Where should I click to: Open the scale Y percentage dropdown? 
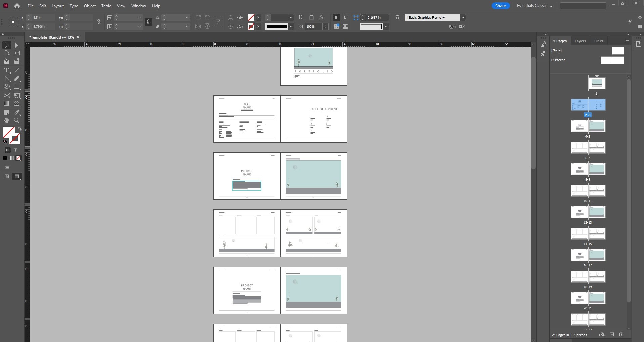[x=139, y=26]
